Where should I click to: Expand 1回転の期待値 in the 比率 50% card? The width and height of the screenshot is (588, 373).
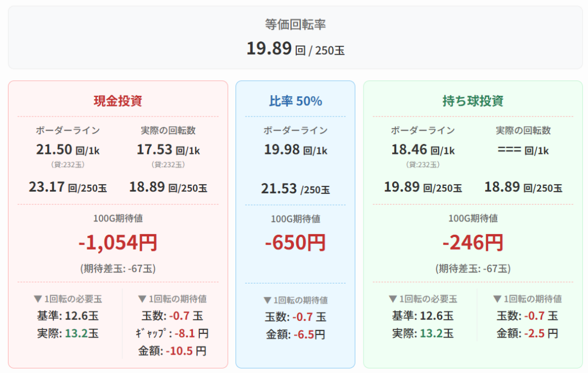tap(295, 300)
